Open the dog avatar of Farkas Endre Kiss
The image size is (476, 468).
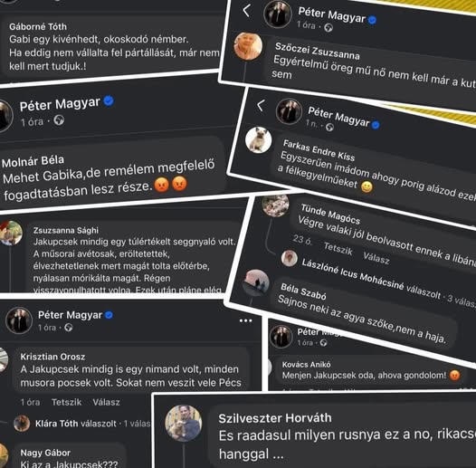click(x=258, y=139)
